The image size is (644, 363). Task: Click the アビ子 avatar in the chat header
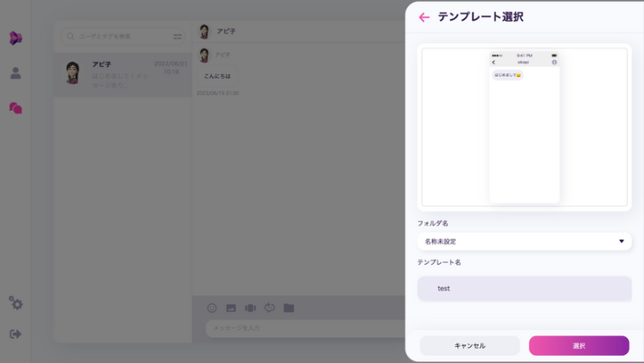[205, 31]
